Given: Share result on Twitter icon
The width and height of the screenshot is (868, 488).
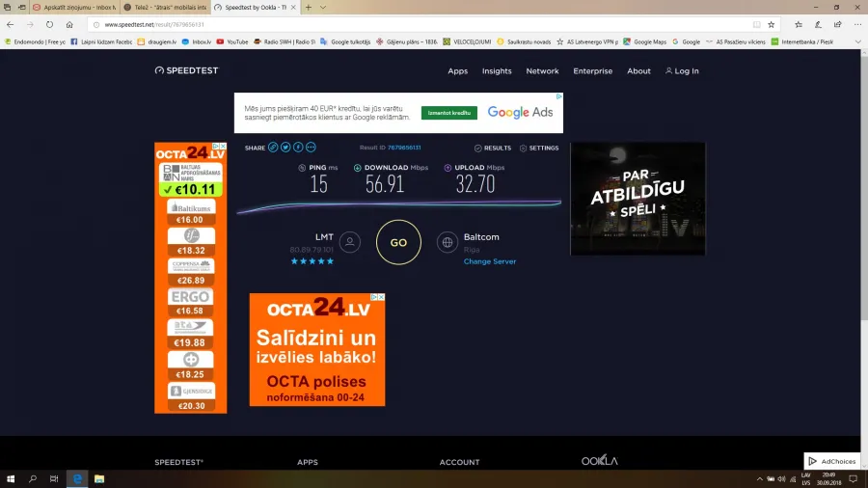Looking at the screenshot, I should pos(285,148).
